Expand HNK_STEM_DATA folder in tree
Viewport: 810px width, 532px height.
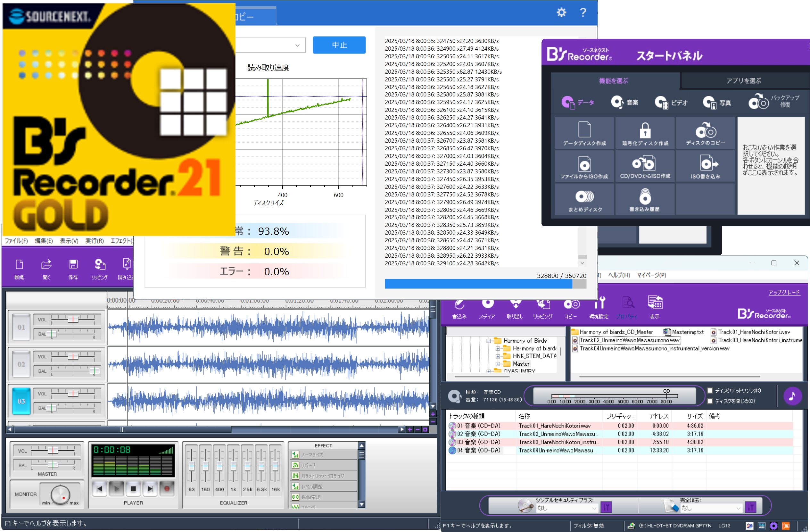coord(498,356)
